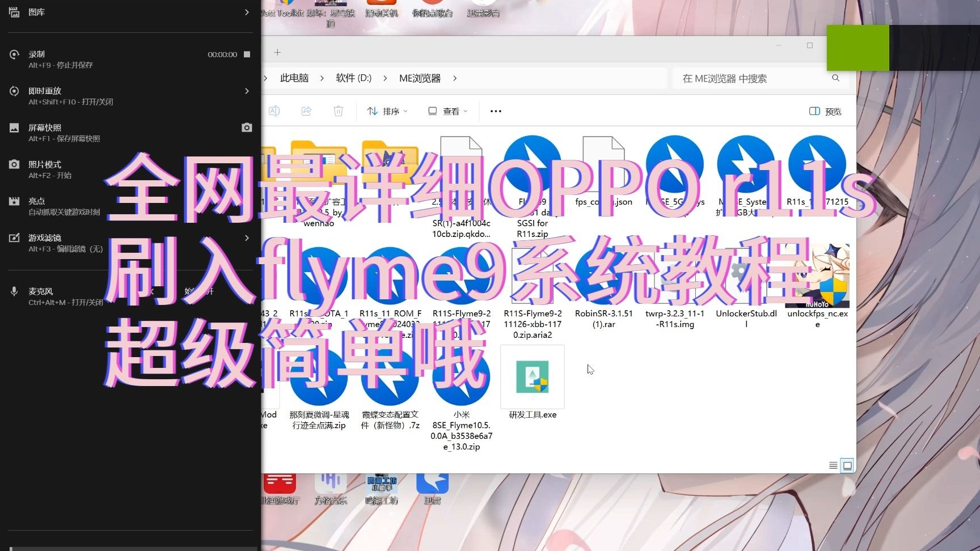Select the 霞蝶变态配置文件 .7z archive

tap(390, 389)
